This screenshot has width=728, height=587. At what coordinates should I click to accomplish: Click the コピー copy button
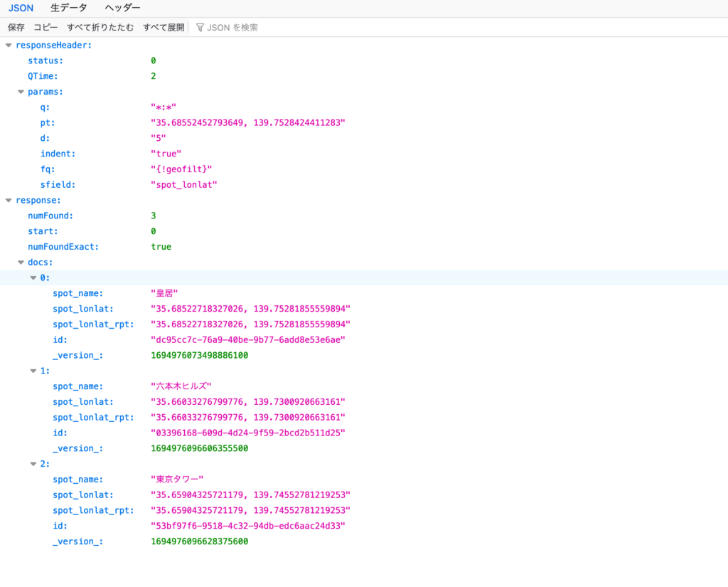(x=45, y=28)
